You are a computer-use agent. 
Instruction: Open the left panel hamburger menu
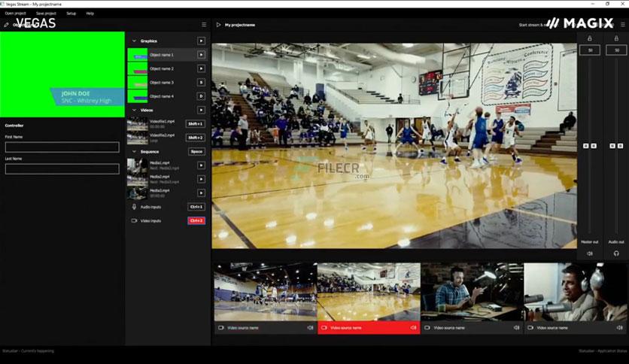[204, 25]
